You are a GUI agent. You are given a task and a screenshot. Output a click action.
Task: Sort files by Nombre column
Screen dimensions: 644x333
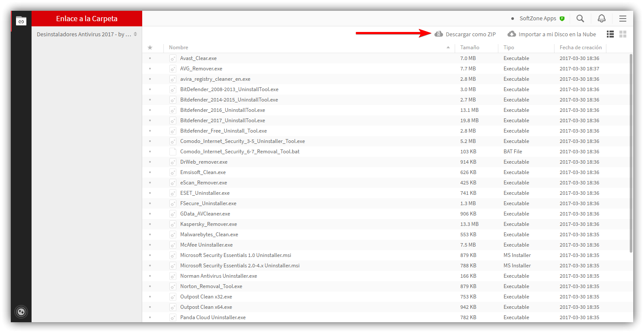(x=179, y=48)
